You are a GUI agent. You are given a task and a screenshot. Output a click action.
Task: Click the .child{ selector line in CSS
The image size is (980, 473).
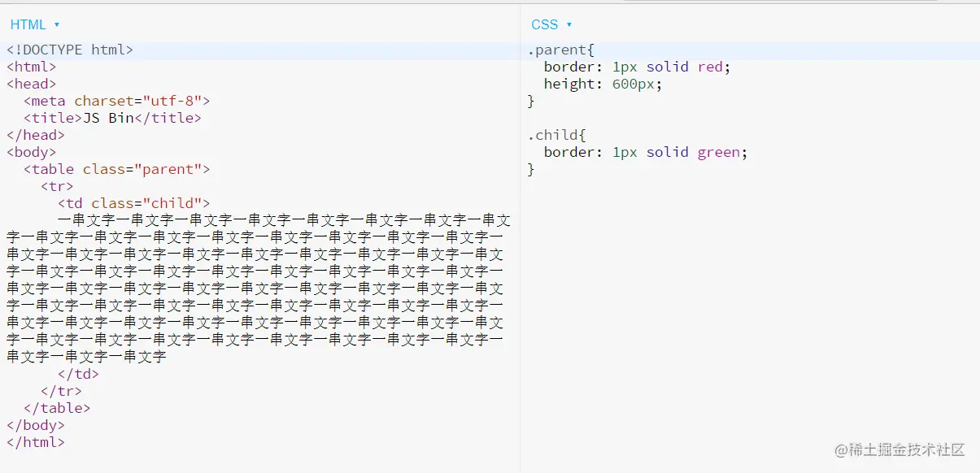click(x=557, y=135)
